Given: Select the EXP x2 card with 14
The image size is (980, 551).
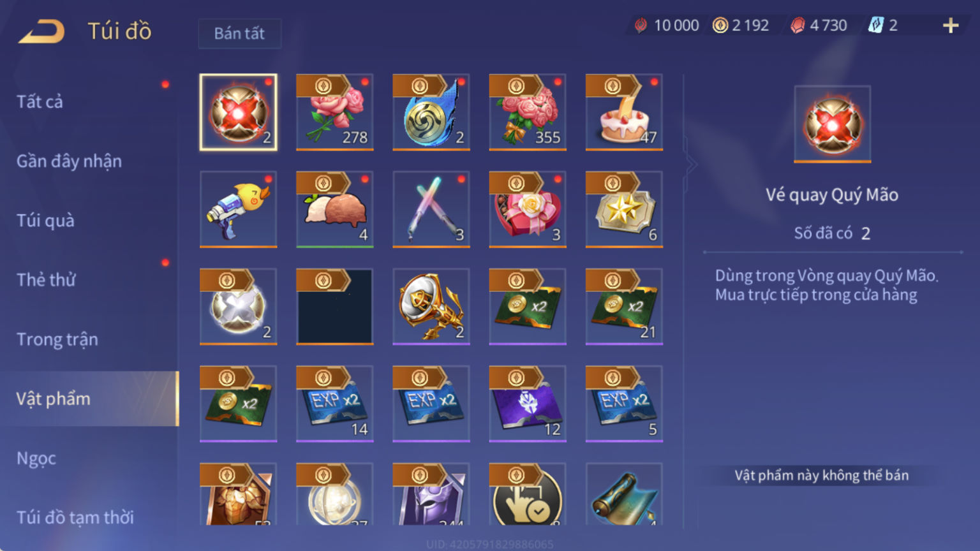Looking at the screenshot, I should point(335,404).
